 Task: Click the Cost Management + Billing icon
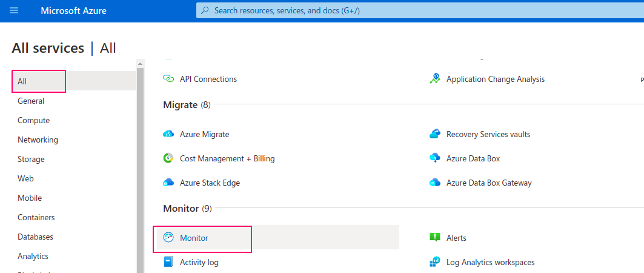click(x=168, y=158)
